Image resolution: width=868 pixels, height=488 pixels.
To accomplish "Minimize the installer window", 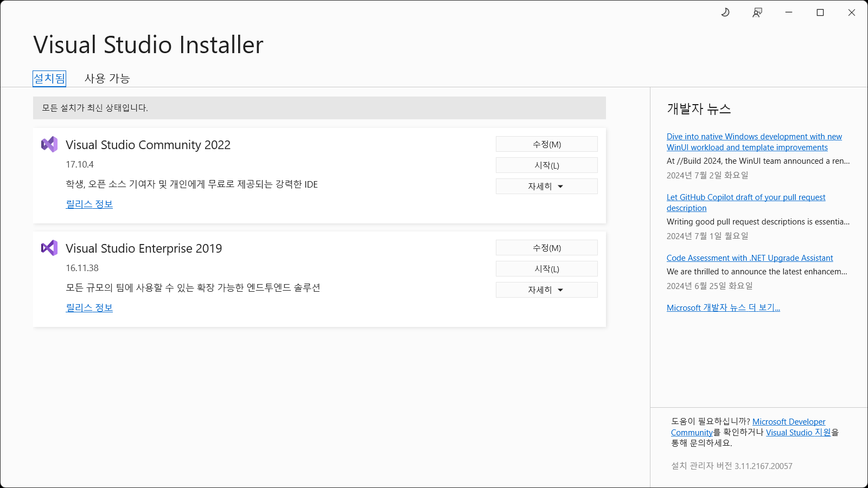I will click(789, 12).
